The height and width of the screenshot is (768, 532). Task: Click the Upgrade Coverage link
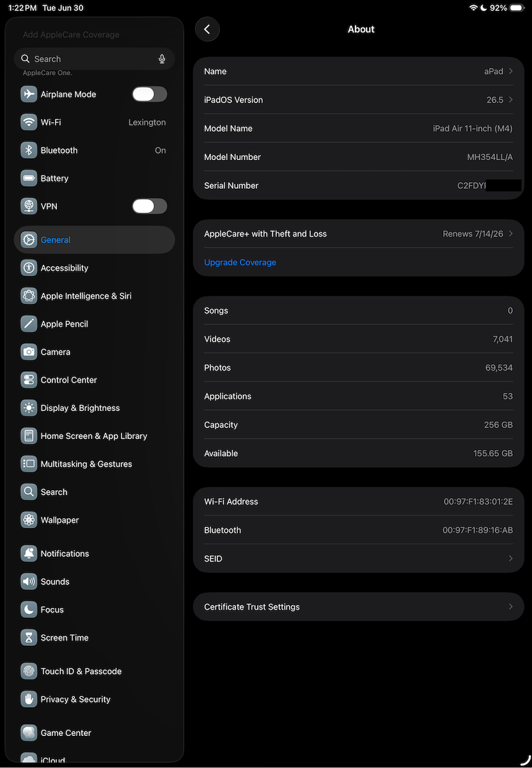240,262
